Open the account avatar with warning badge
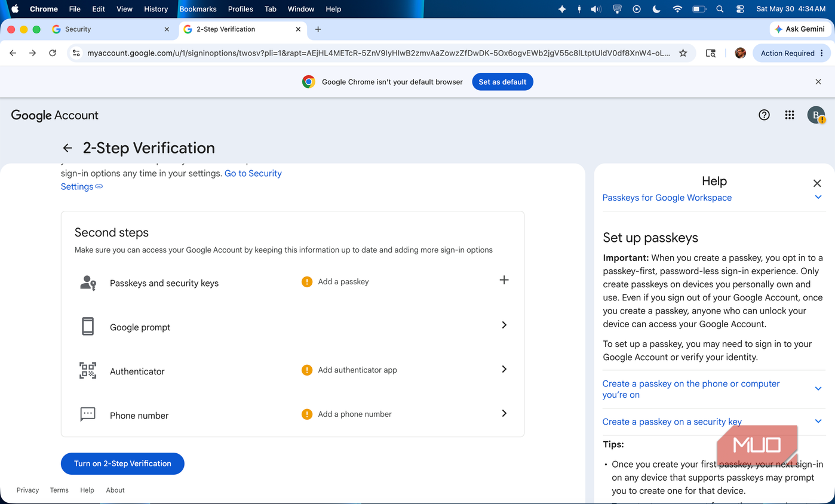This screenshot has height=504, width=835. click(x=816, y=115)
